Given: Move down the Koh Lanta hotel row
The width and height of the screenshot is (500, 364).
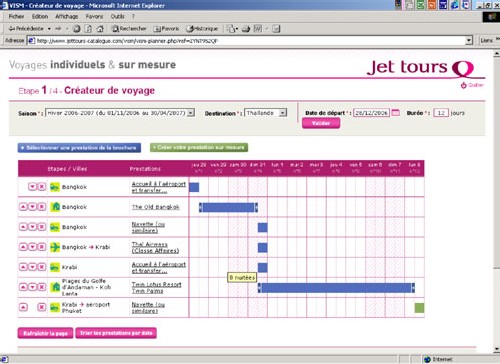Looking at the screenshot, I should [x=32, y=287].
